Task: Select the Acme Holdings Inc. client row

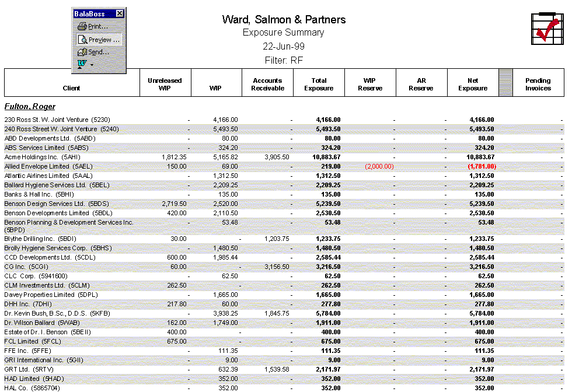Action: (34, 157)
